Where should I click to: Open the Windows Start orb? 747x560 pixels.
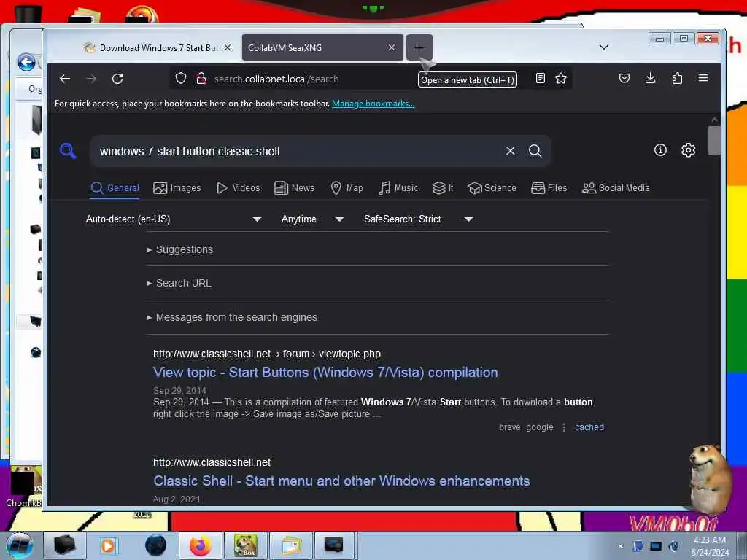[x=20, y=545]
